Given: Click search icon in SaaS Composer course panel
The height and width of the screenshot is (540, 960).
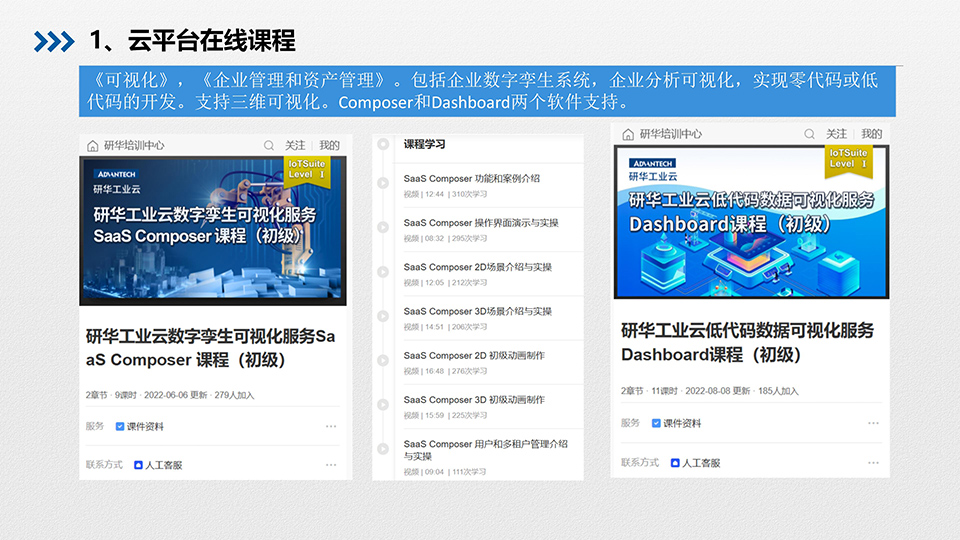Looking at the screenshot, I should [x=269, y=145].
